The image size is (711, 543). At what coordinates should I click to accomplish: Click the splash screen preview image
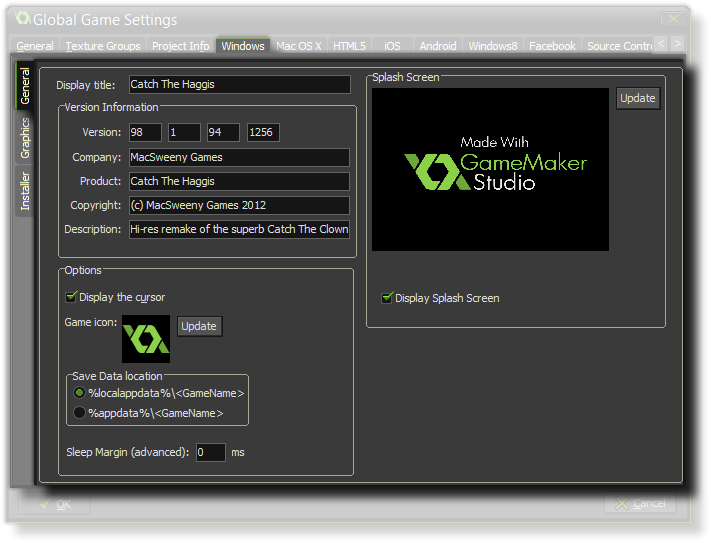[490, 169]
